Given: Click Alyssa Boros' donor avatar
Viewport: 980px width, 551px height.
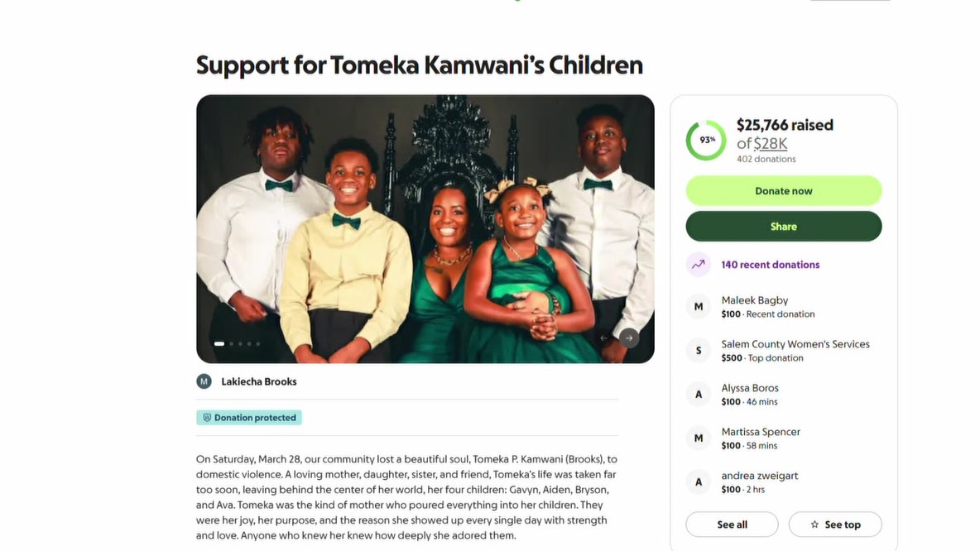Looking at the screenshot, I should [699, 395].
